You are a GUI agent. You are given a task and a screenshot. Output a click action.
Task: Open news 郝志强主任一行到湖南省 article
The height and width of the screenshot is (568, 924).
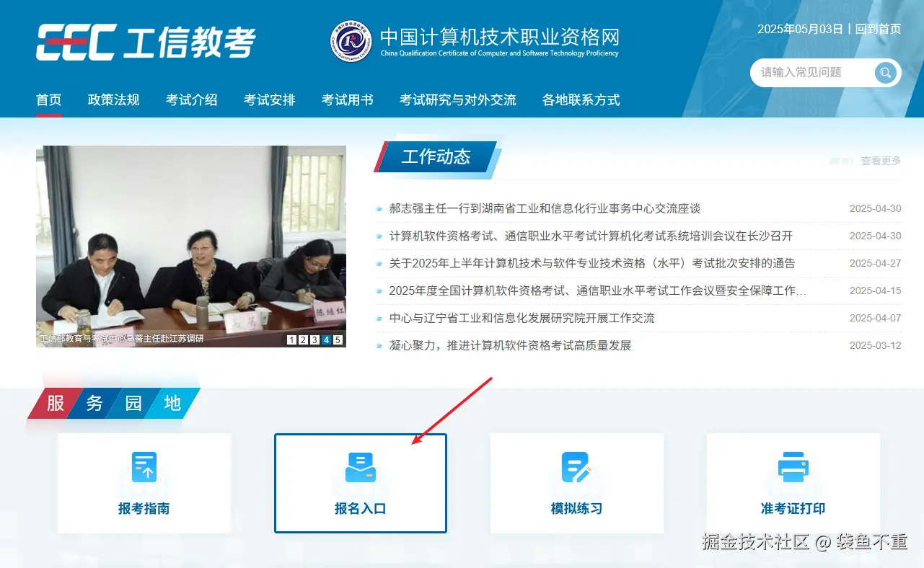click(545, 208)
